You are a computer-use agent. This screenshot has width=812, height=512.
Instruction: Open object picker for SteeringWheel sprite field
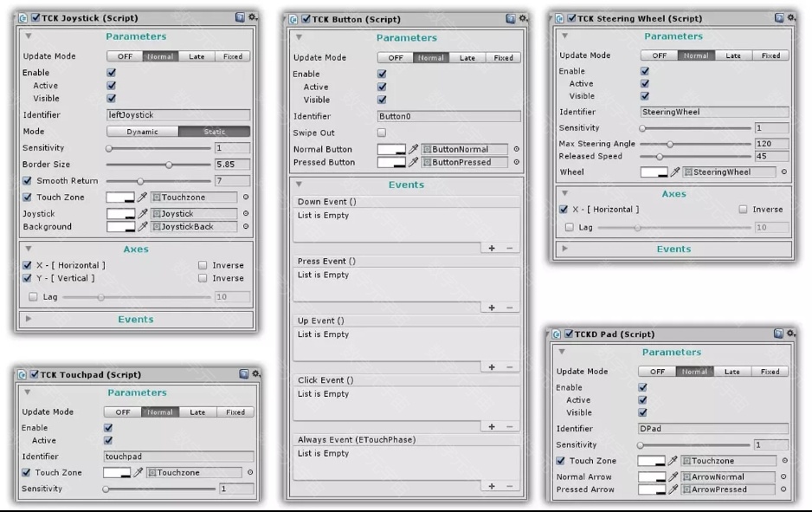pos(784,172)
